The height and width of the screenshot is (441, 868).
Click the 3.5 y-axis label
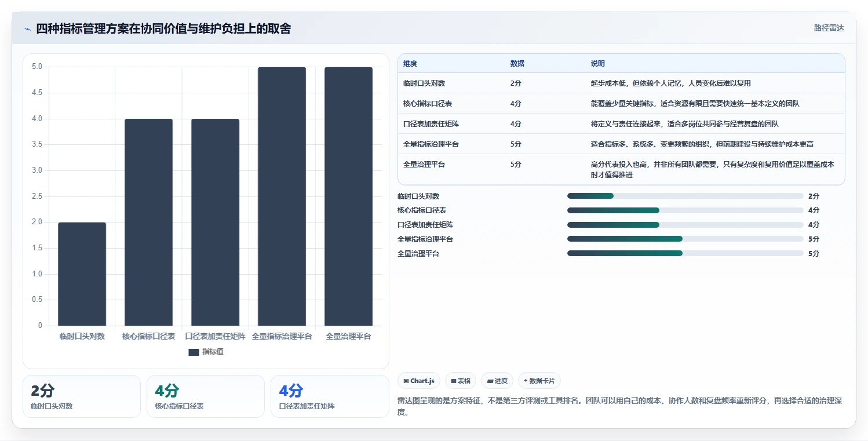point(37,144)
